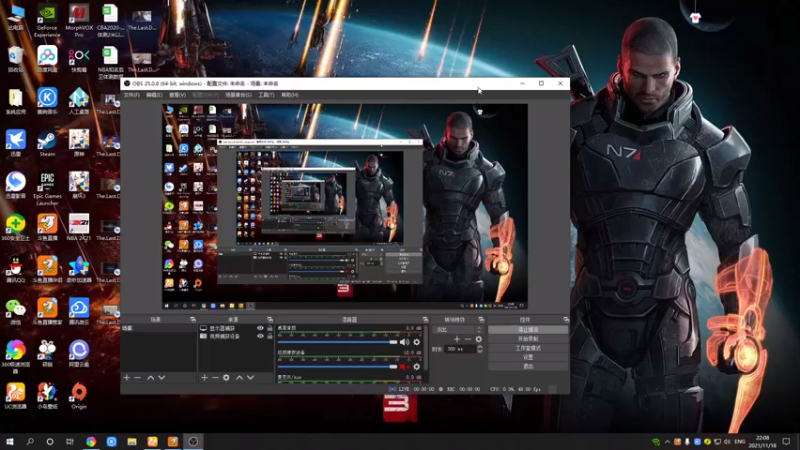
Task: Move the selected scene up
Action: pyautogui.click(x=151, y=378)
